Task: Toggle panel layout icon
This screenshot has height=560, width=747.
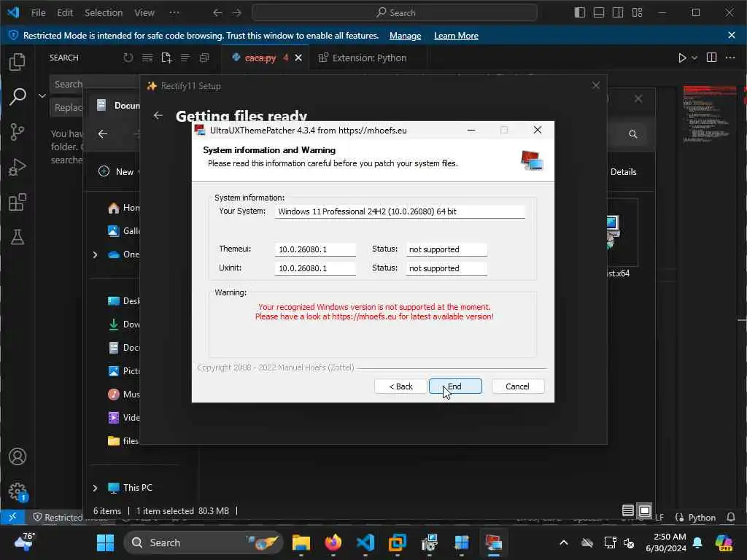Action: 598,12
